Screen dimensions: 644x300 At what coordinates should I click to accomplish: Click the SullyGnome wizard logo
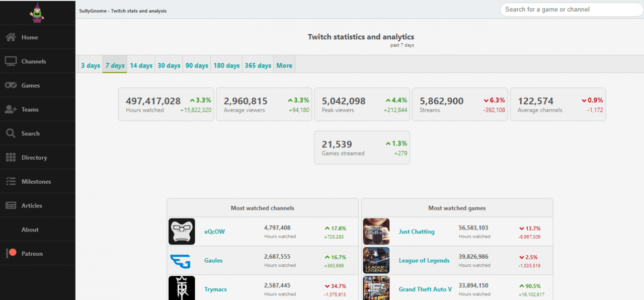[37, 13]
